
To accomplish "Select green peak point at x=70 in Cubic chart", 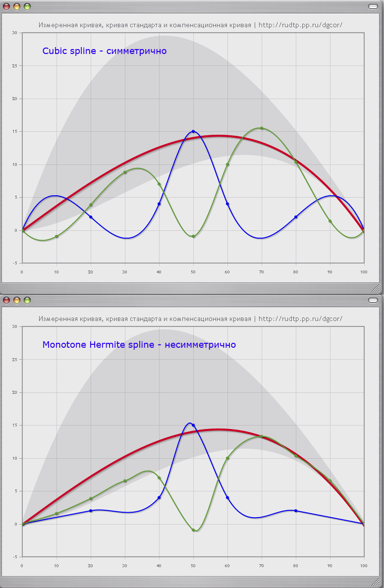I will tap(262, 128).
